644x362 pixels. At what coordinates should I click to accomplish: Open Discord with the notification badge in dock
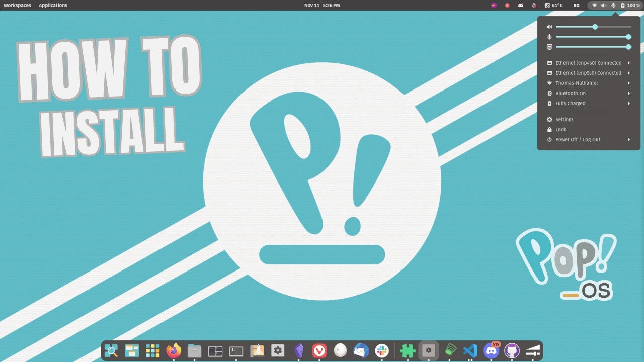coord(491,350)
